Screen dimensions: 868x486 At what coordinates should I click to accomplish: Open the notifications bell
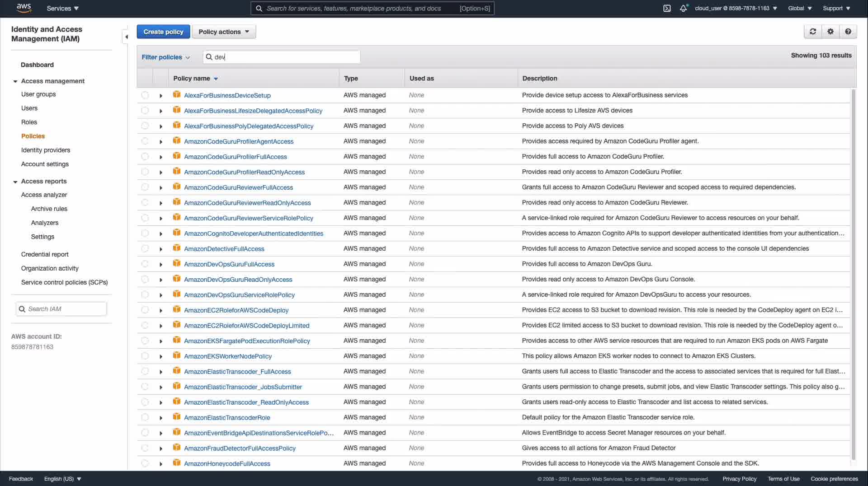(683, 8)
